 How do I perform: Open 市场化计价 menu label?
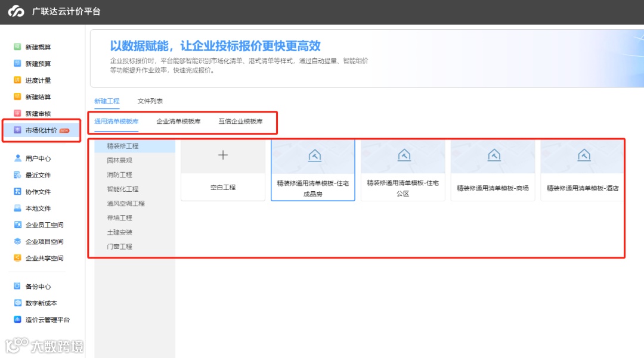(41, 130)
